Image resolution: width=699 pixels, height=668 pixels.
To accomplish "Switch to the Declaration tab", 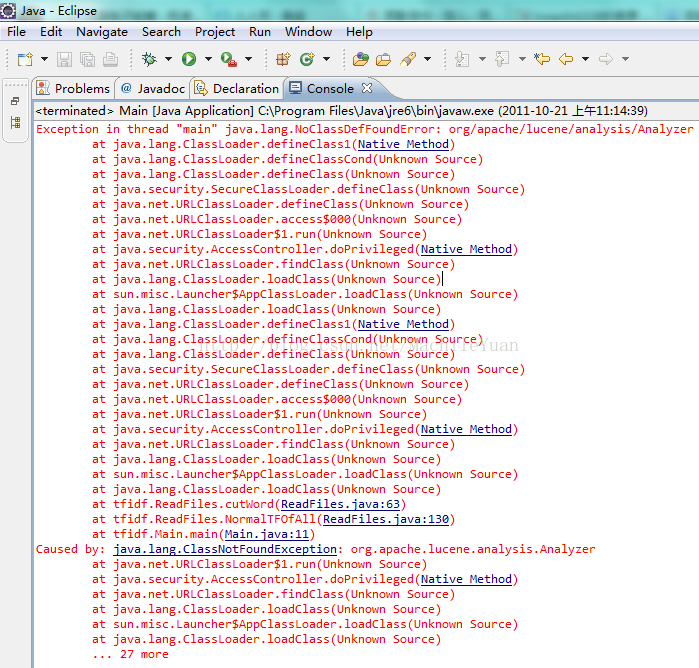I will (237, 88).
